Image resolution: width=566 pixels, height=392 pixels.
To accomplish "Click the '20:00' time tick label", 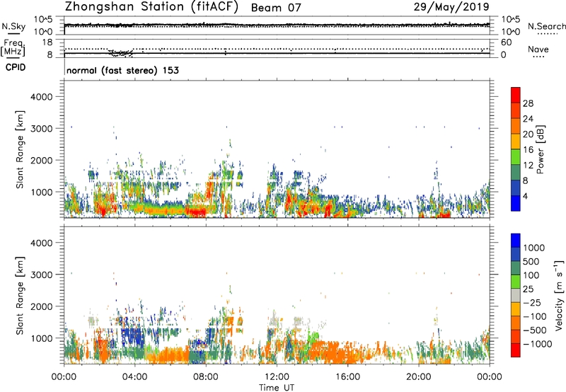I will 418,377.
